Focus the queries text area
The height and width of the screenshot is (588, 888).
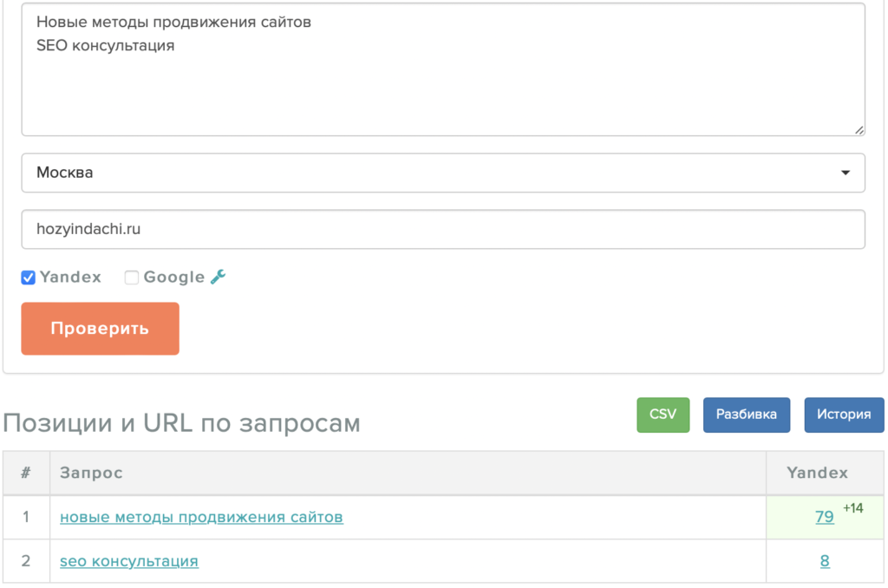click(x=443, y=69)
